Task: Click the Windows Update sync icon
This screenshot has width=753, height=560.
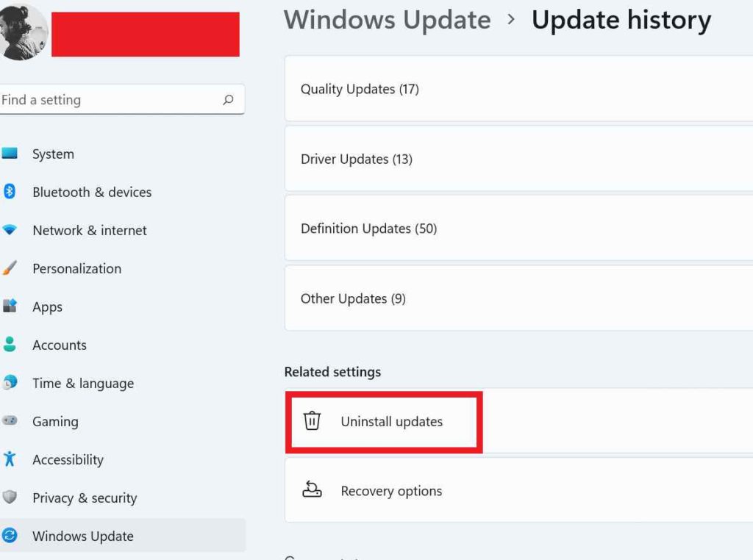Action: [x=9, y=535]
